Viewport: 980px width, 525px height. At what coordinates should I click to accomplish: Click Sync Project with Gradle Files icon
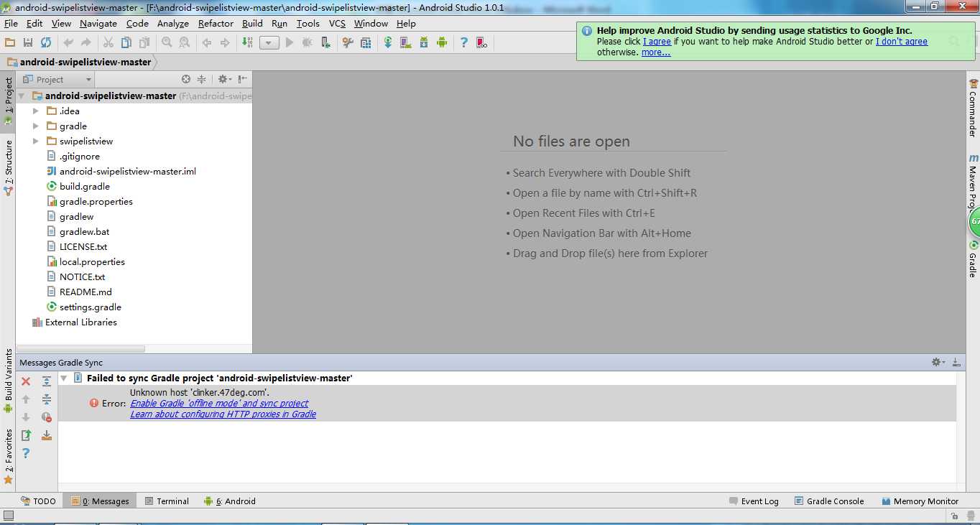pyautogui.click(x=388, y=43)
